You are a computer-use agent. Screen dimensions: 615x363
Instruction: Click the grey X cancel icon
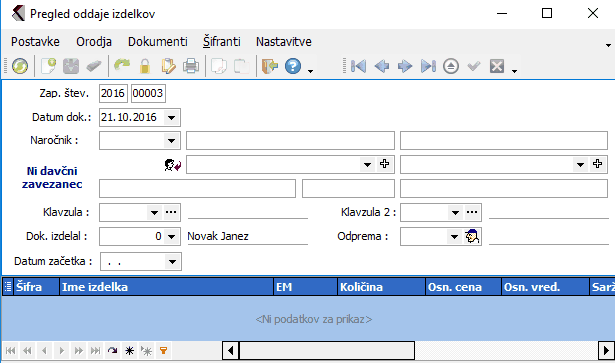497,66
